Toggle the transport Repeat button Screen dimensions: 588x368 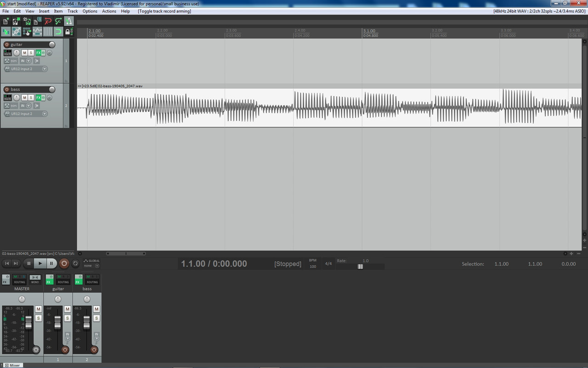point(75,264)
